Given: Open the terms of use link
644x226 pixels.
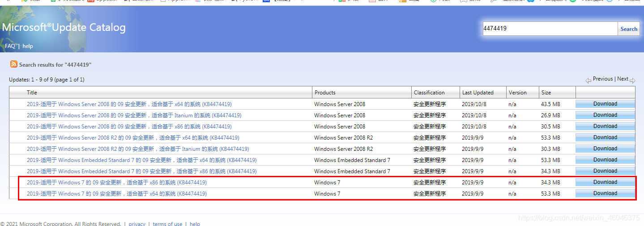Looking at the screenshot, I should (167, 224).
